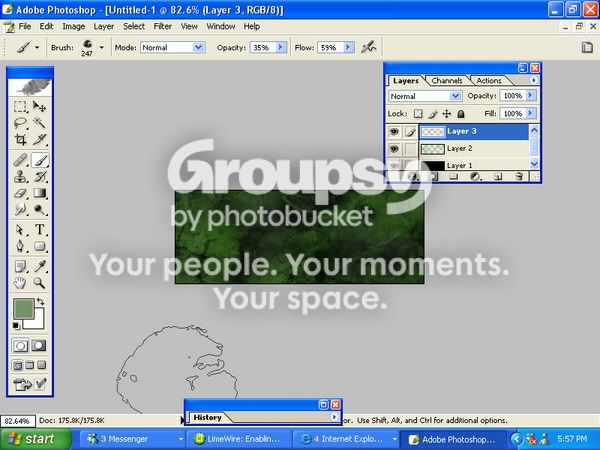Select the Clone Stamp tool
The image size is (600, 450).
tap(20, 176)
